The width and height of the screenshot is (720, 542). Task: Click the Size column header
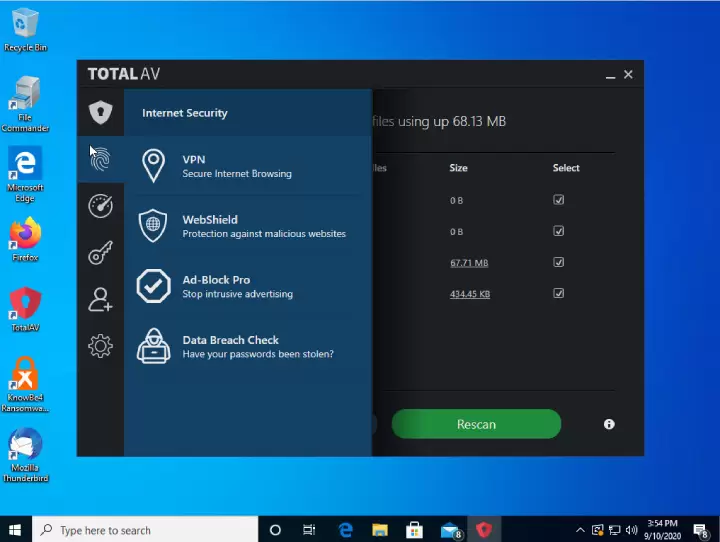click(458, 168)
